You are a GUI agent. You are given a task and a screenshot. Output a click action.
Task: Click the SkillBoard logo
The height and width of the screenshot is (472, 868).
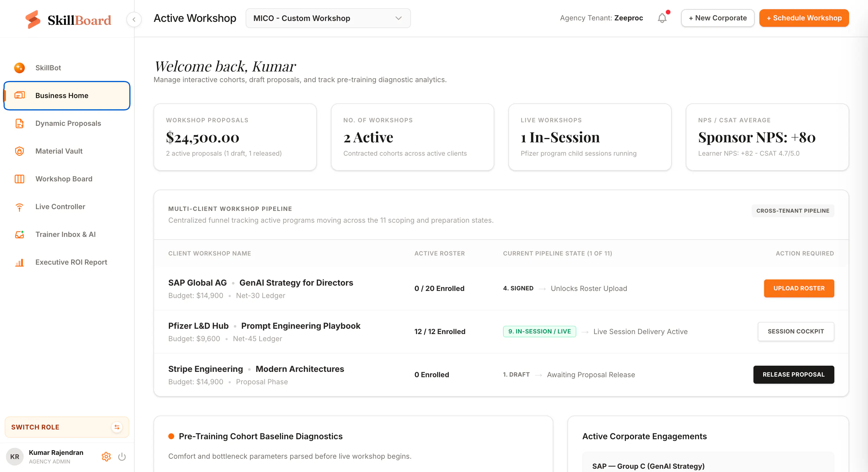(68, 19)
